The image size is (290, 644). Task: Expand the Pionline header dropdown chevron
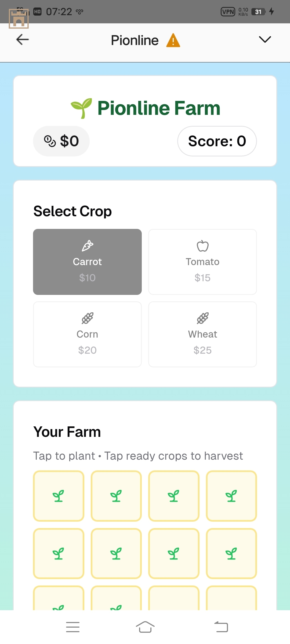click(265, 39)
